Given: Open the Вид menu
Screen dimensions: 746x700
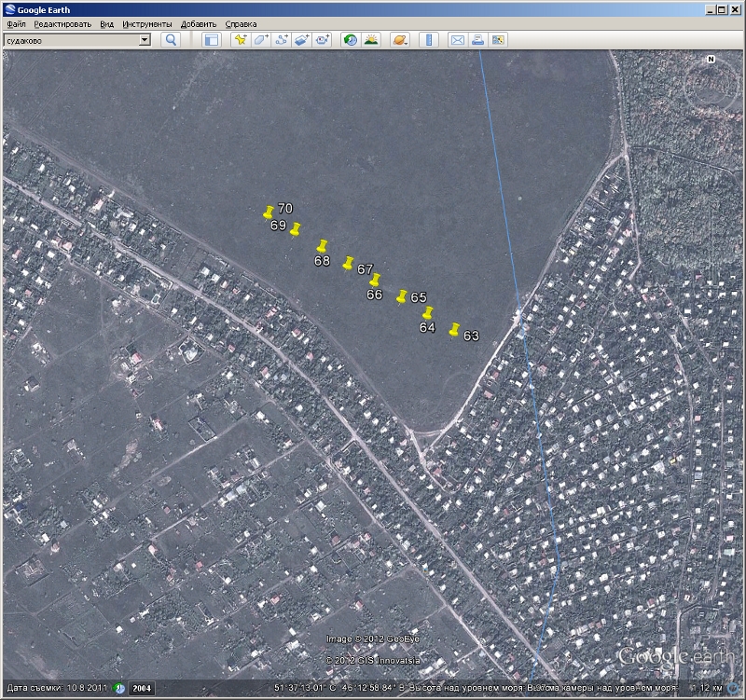Looking at the screenshot, I should (x=106, y=24).
